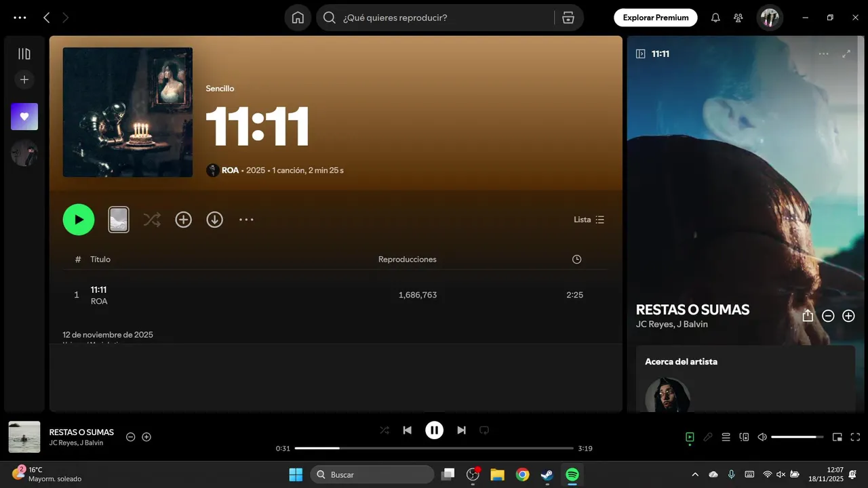Open the Windows Start menu
Screen dimensions: 868x488
click(x=296, y=474)
